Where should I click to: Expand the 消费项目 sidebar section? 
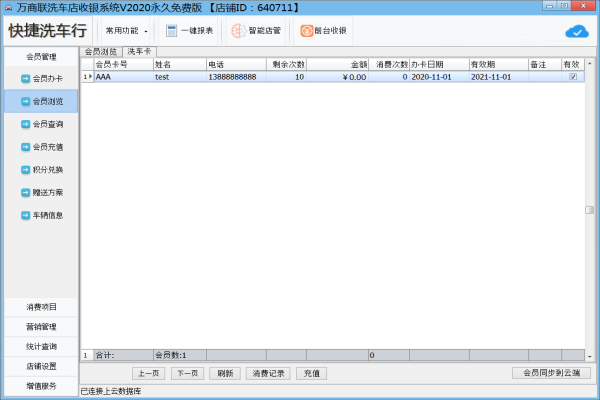point(41,307)
